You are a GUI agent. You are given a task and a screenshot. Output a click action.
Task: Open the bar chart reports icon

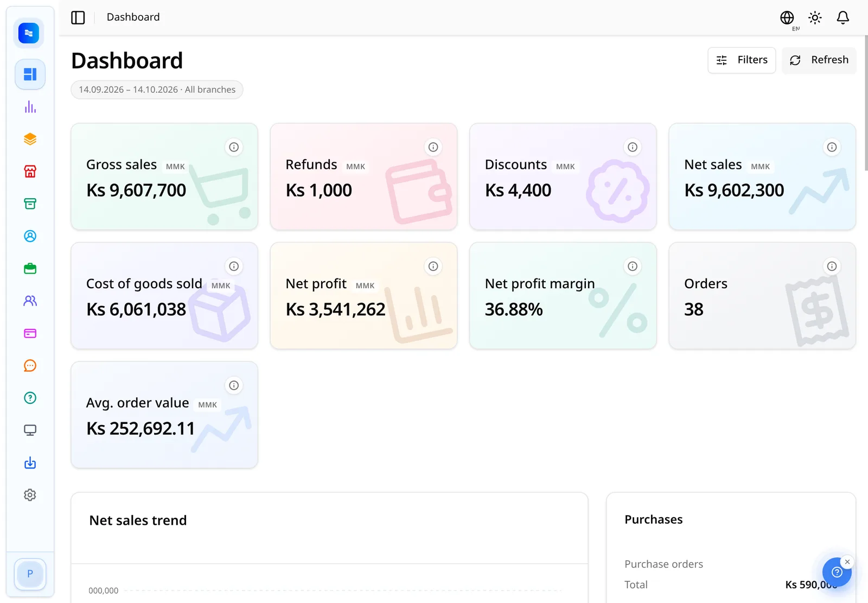click(30, 107)
